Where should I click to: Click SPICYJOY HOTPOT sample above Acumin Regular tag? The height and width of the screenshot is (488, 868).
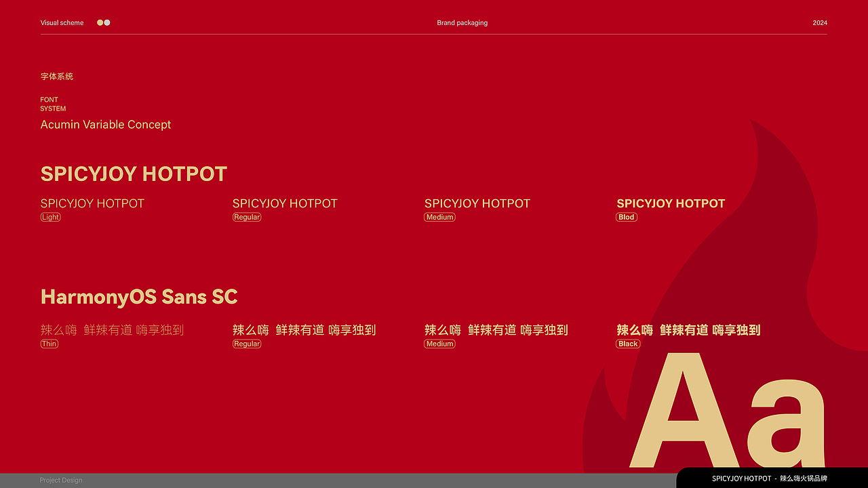coord(285,203)
